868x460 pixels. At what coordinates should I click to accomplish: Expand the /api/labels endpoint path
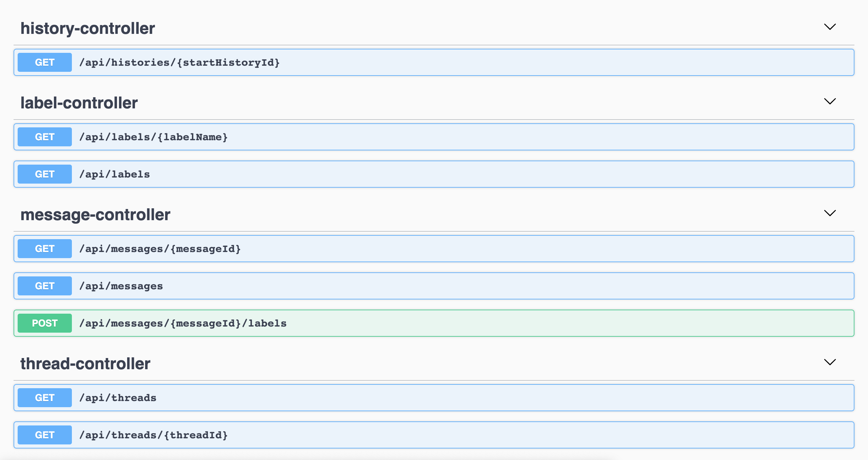pyautogui.click(x=115, y=174)
